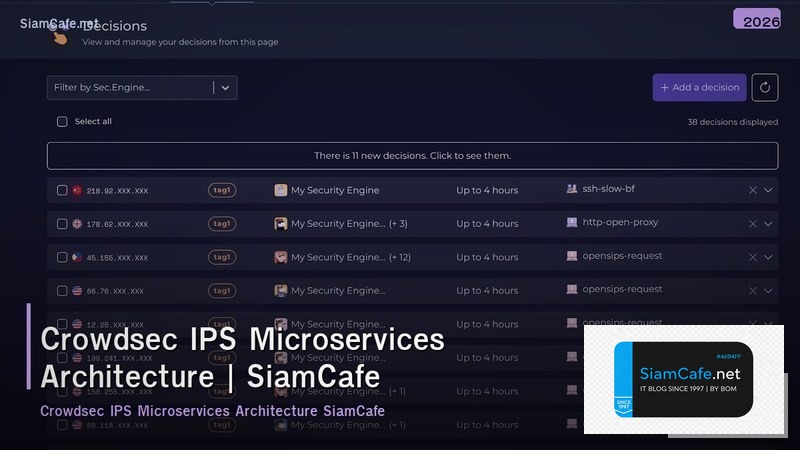
Task: Click the tag1 pill on the 45.155.xxx.xxx row
Action: (x=222, y=257)
